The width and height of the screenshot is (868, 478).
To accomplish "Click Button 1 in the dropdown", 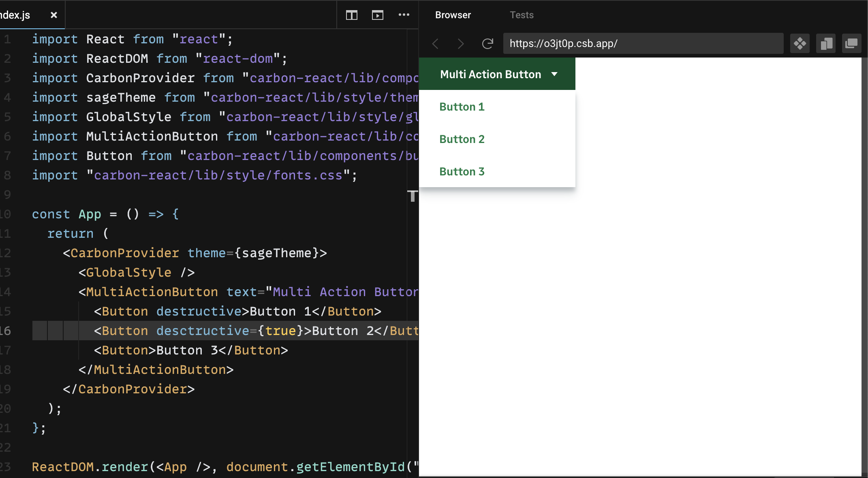I will 462,107.
